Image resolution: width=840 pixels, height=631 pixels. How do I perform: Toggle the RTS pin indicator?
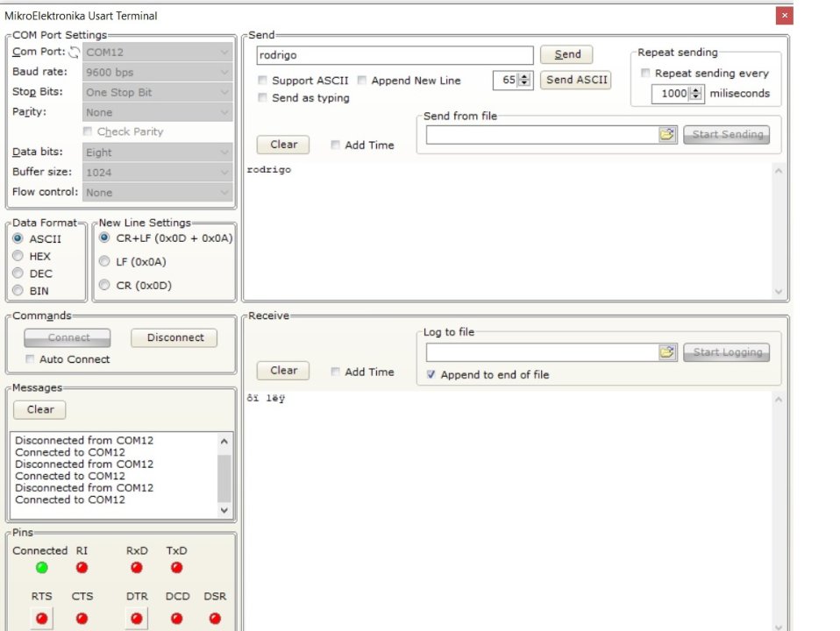[x=42, y=619]
